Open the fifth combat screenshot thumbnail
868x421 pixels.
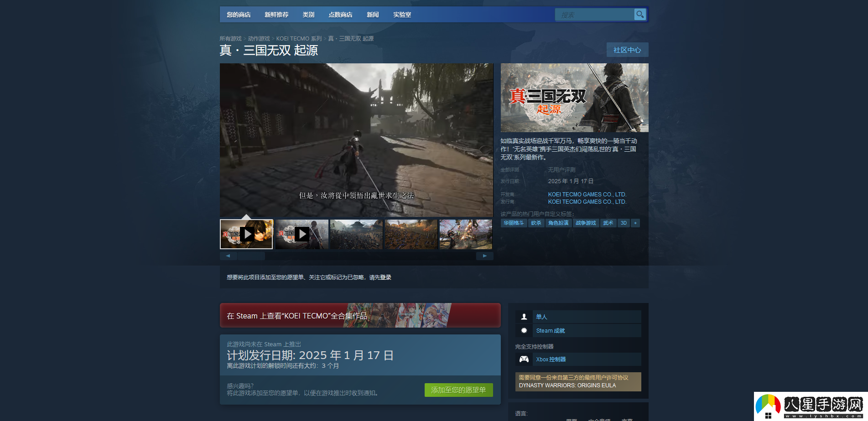coord(466,234)
